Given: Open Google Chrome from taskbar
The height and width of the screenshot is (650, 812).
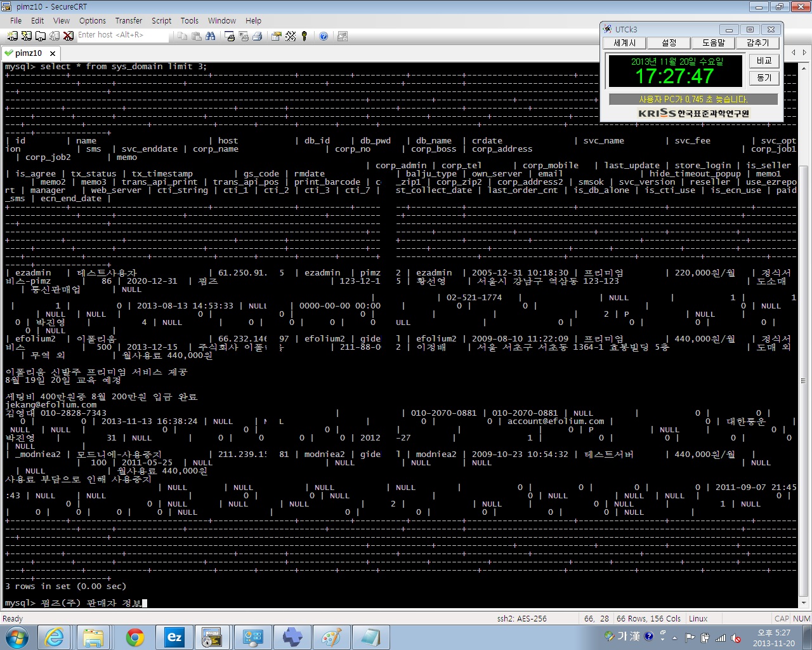Looking at the screenshot, I should (x=134, y=637).
